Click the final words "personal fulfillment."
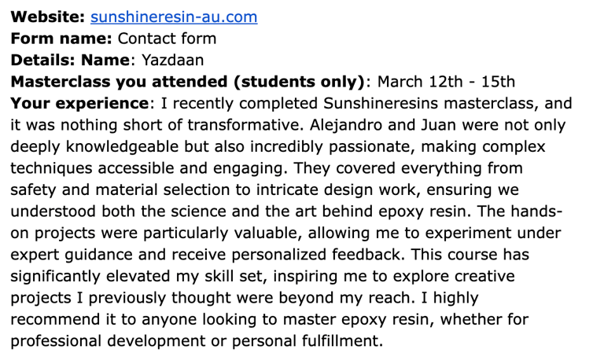 click(x=308, y=341)
